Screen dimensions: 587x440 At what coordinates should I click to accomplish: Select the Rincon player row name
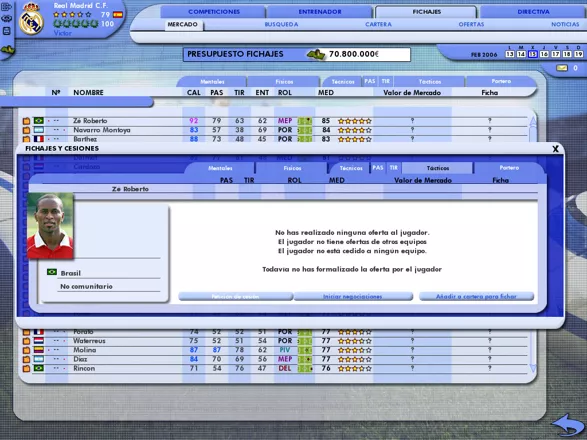point(84,368)
